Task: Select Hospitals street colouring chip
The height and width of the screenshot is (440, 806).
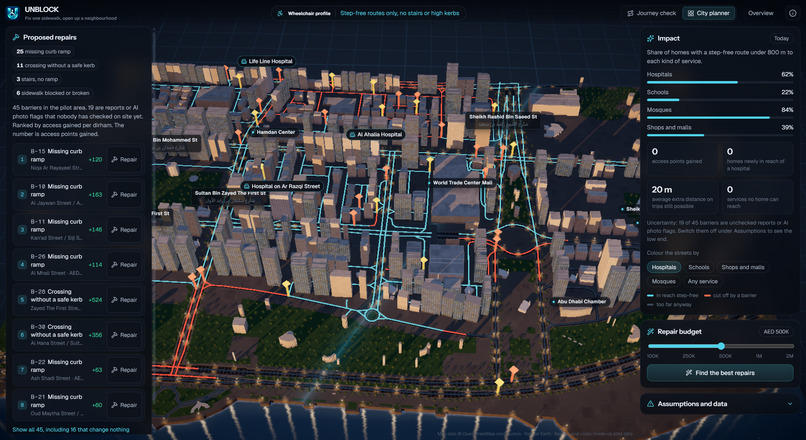Action: pos(664,267)
